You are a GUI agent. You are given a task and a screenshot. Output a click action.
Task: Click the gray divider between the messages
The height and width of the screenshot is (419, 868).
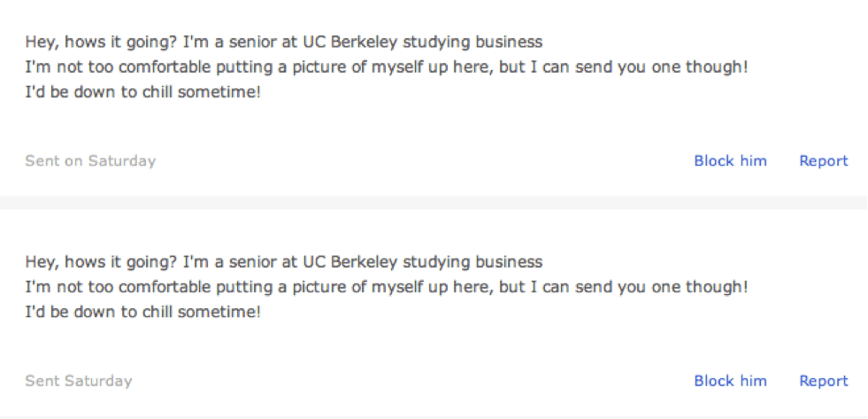click(434, 203)
